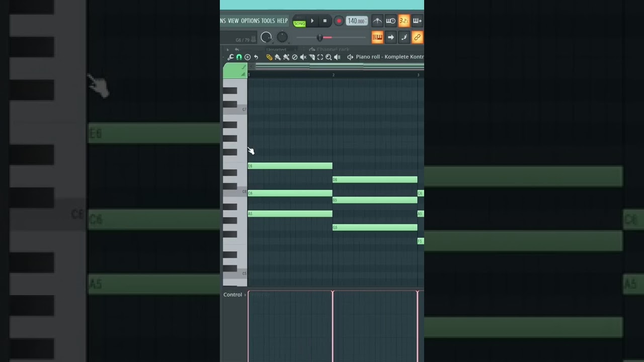This screenshot has height=362, width=644.
Task: Toggle the metronome
Action: 377,21
